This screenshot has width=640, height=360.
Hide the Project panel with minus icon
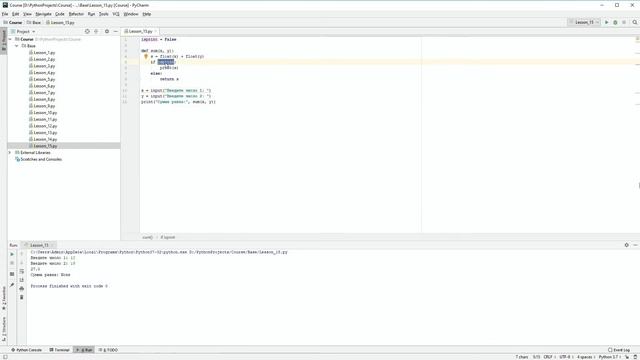tap(116, 31)
